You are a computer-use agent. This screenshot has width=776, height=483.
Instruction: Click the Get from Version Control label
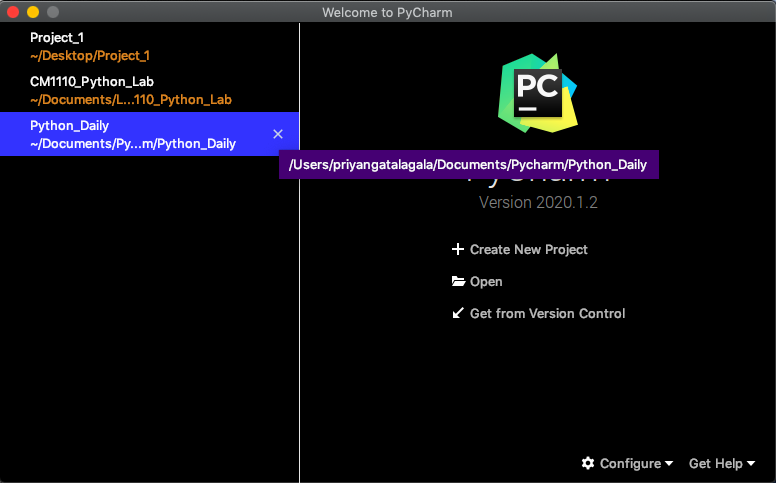pyautogui.click(x=547, y=313)
